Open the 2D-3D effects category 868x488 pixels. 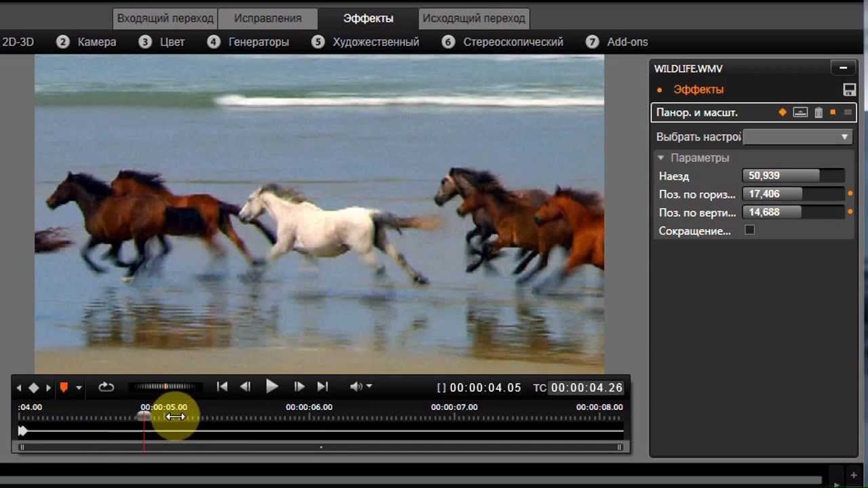click(x=18, y=42)
